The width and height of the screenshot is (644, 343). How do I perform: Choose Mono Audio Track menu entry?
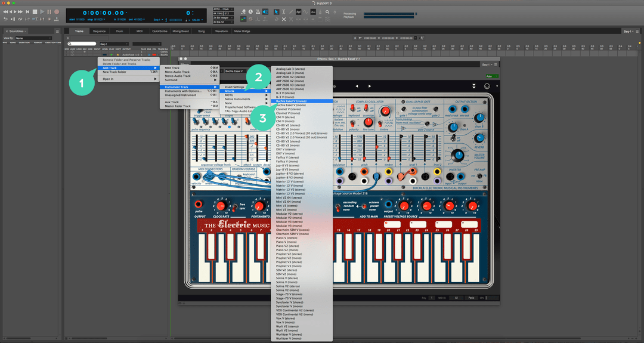tap(190, 72)
